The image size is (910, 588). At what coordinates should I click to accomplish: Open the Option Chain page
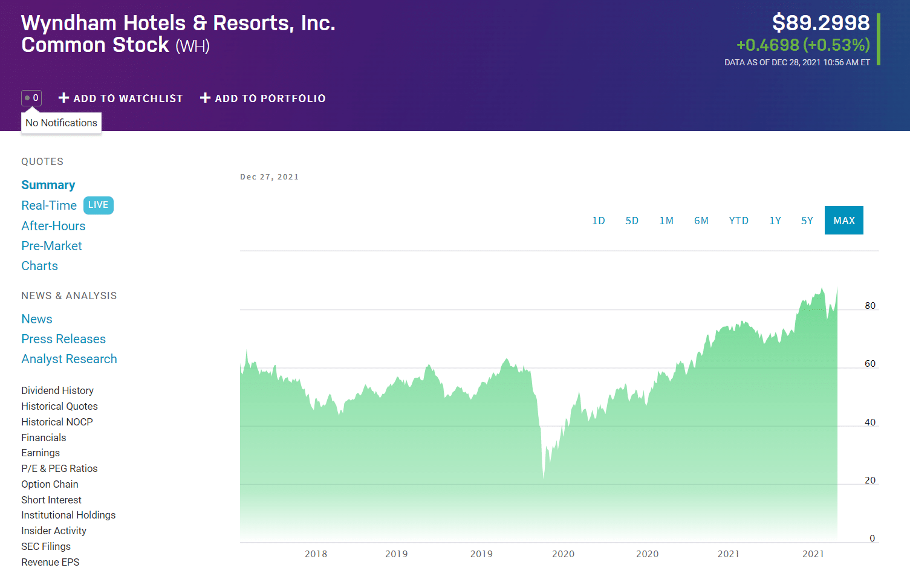click(50, 484)
